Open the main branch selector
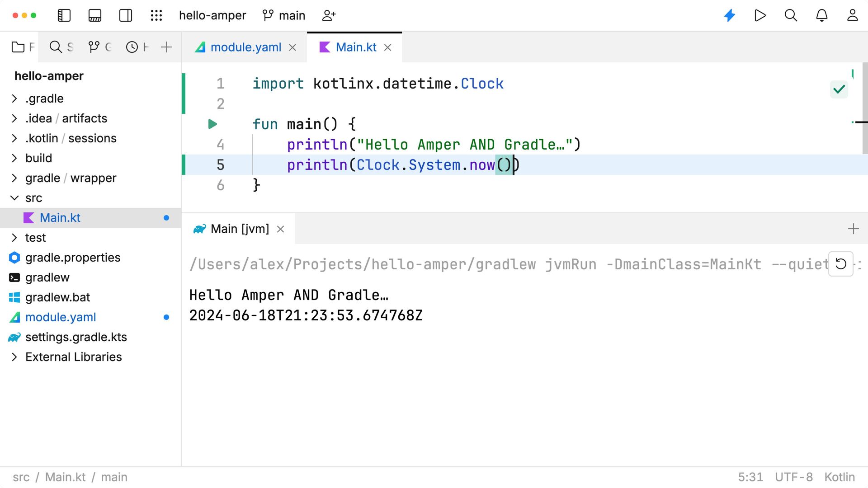Viewport: 868px width, 488px height. [x=284, y=15]
